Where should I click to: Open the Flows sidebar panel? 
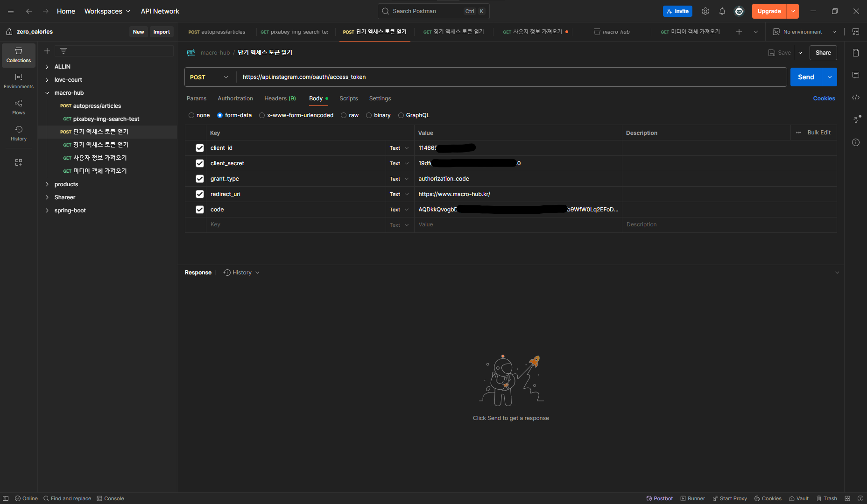(19, 107)
